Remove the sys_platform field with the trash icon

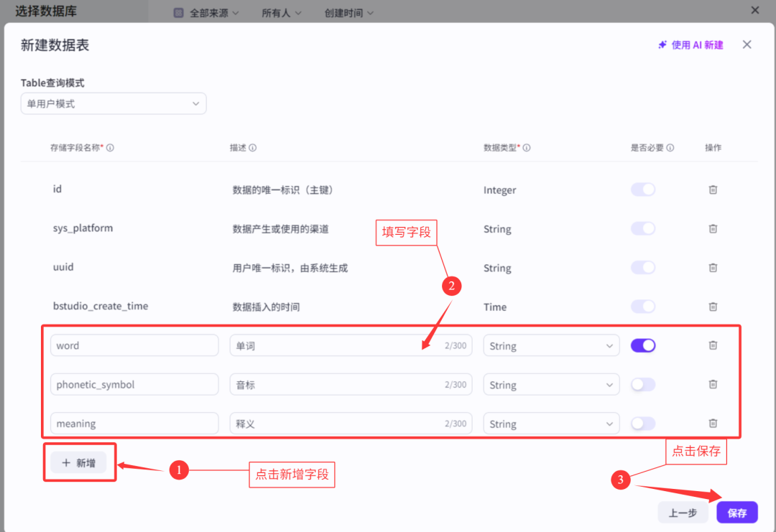coord(713,228)
